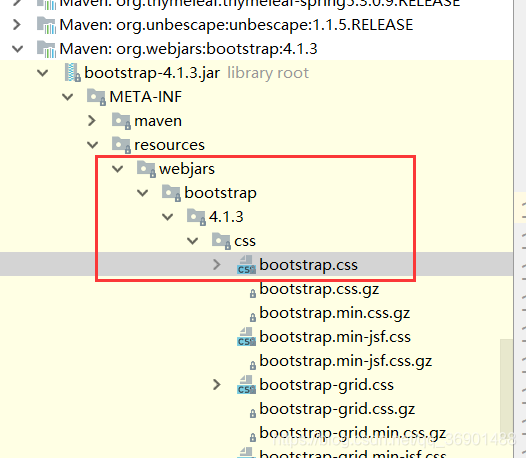The width and height of the screenshot is (526, 458).
Task: Select the bootstrap.min-jsf.css file
Action: click(x=335, y=337)
